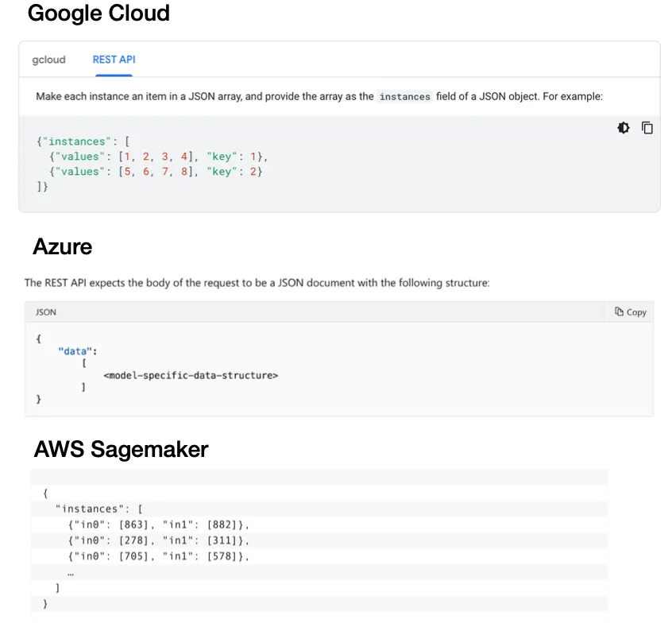Image resolution: width=672 pixels, height=631 pixels.
Task: Click the model-specific-data-structure placeholder
Action: coord(191,375)
